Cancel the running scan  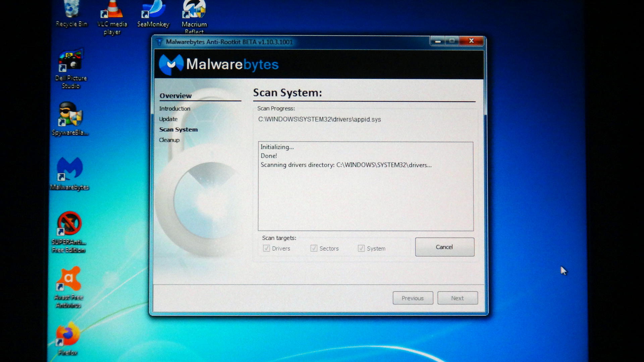click(445, 247)
